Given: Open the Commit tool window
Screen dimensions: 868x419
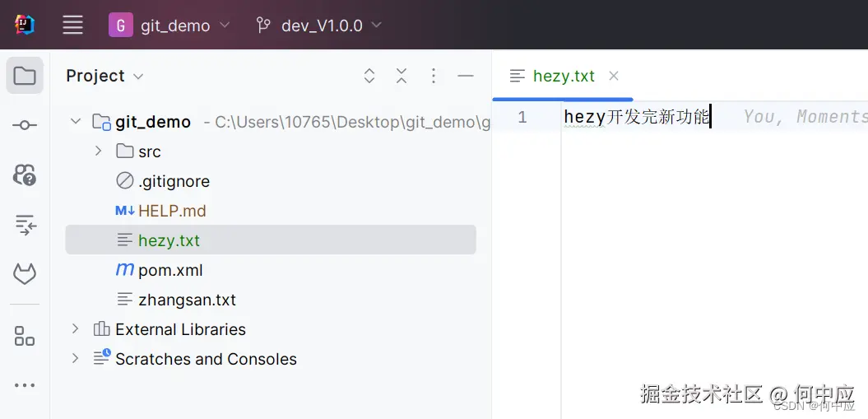Looking at the screenshot, I should (25, 125).
